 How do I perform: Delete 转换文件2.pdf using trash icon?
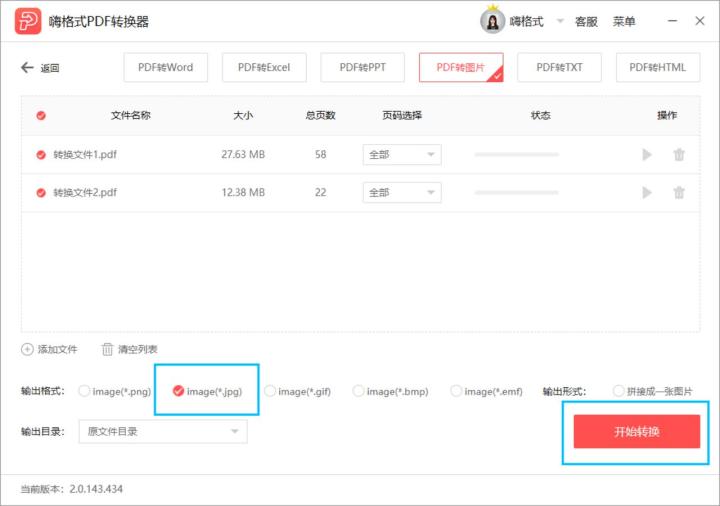(x=679, y=192)
